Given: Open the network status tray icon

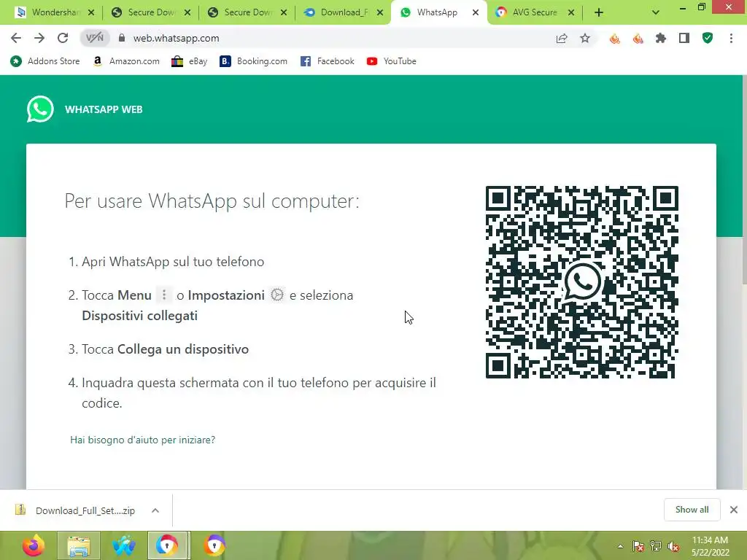Looking at the screenshot, I should tap(656, 546).
